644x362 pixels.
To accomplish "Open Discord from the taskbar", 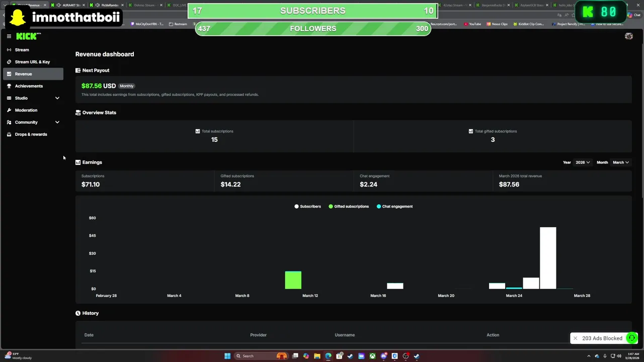I will (x=383, y=356).
